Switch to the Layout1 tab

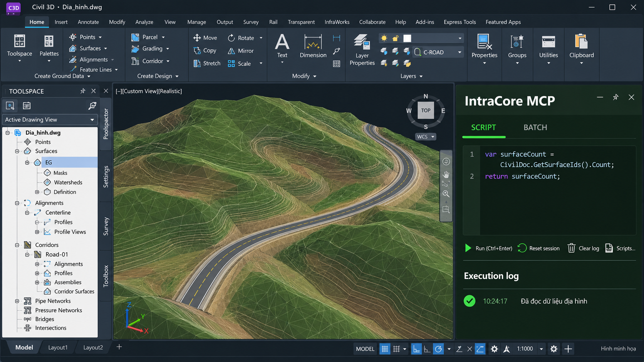coord(58,347)
